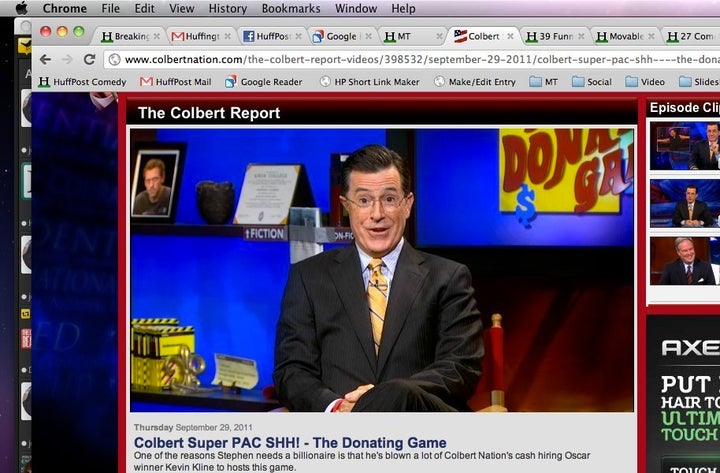This screenshot has height=473, width=720.
Task: Open the Window menu
Action: click(x=356, y=8)
